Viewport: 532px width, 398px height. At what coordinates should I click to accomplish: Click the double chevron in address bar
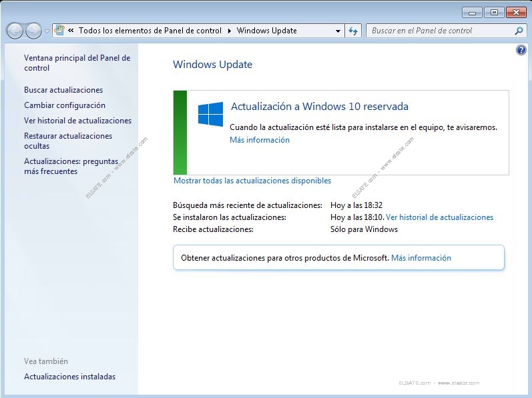(71, 31)
